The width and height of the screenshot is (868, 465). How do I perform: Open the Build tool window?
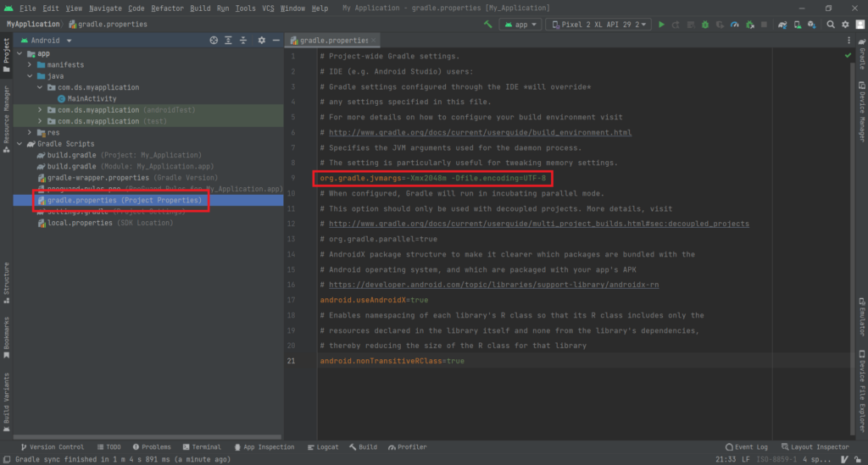click(x=363, y=446)
